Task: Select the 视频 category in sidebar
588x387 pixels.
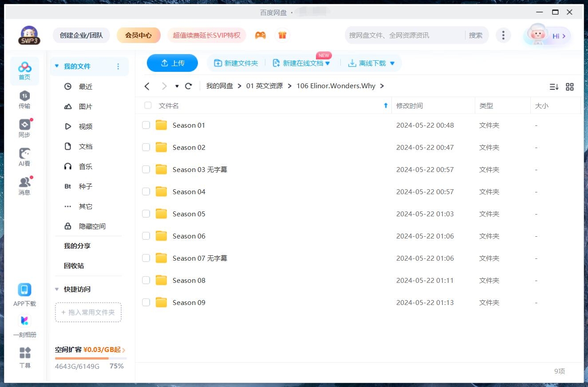Action: pyautogui.click(x=86, y=126)
